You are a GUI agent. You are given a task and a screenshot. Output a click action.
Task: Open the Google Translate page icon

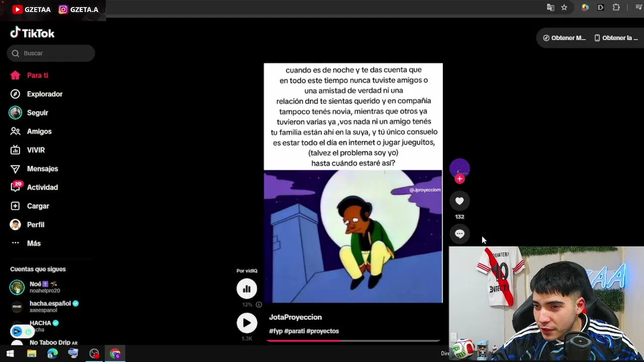point(550,8)
